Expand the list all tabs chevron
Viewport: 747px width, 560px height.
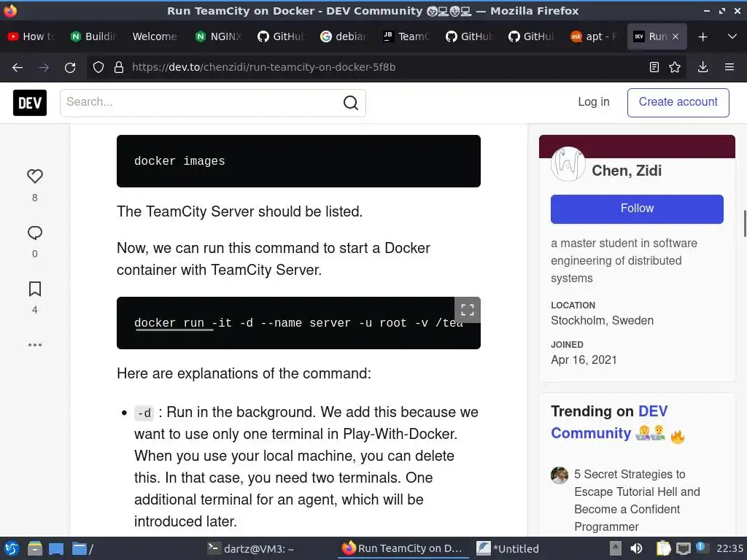(x=732, y=36)
